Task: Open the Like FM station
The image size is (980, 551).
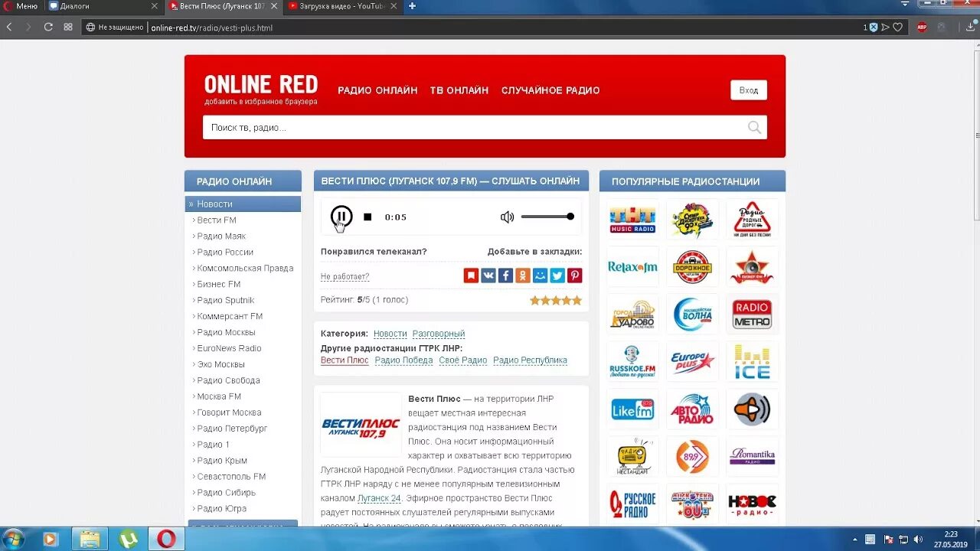Action: coord(632,409)
